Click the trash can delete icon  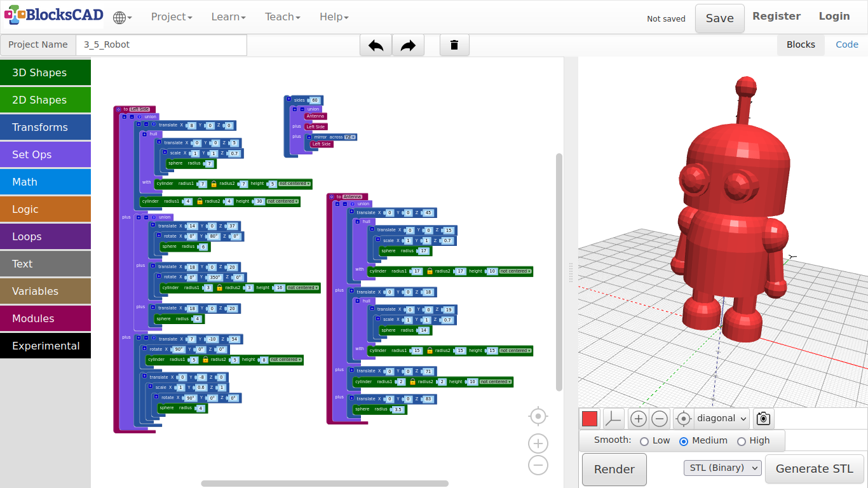454,45
